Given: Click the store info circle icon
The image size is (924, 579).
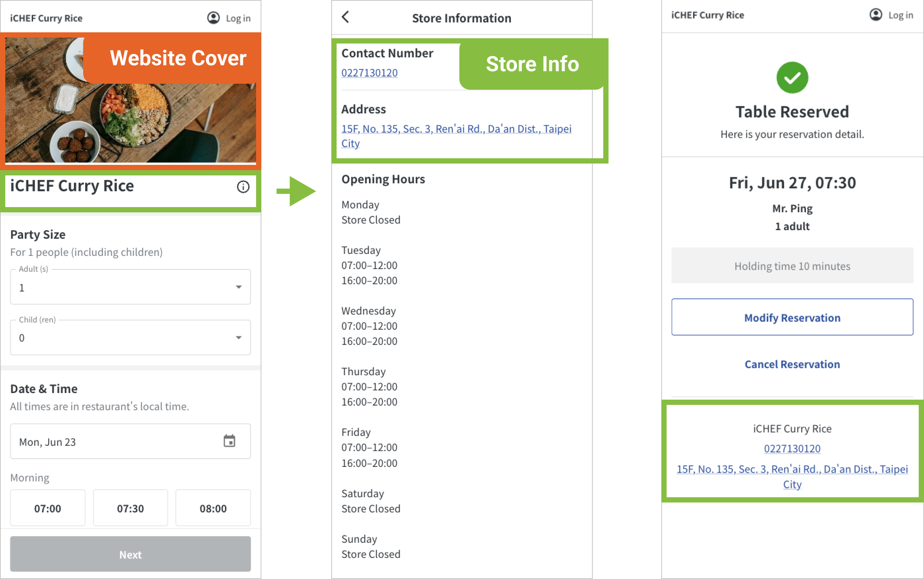Looking at the screenshot, I should click(x=243, y=187).
